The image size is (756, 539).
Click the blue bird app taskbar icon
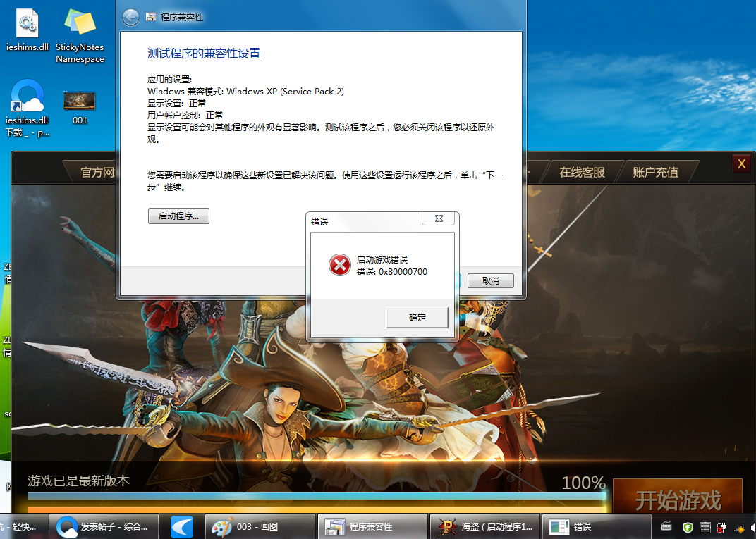(x=182, y=526)
